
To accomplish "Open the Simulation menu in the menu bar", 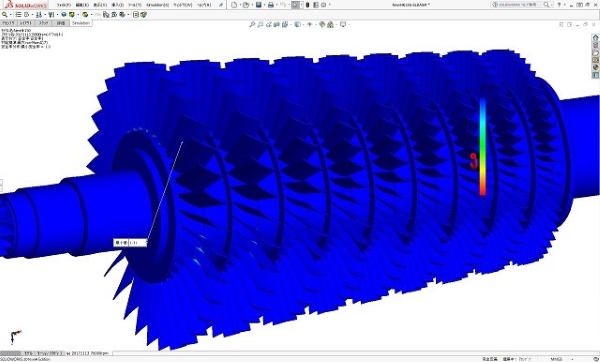I will pos(157,5).
